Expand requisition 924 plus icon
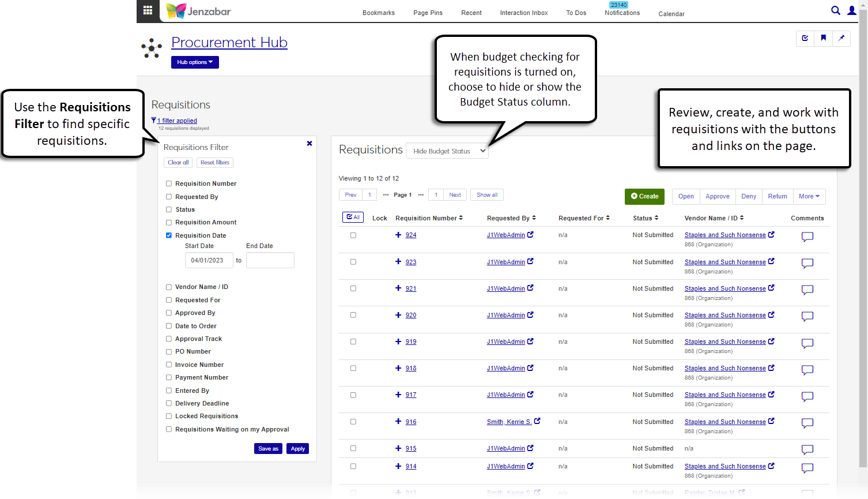868x499 pixels. coord(398,235)
